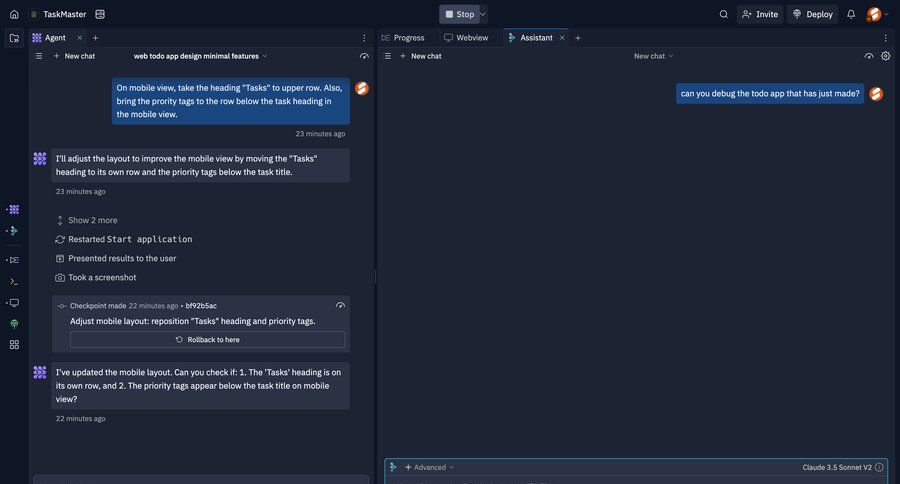Open Assistant pane history clock icon
The width and height of the screenshot is (900, 484).
[x=868, y=56]
